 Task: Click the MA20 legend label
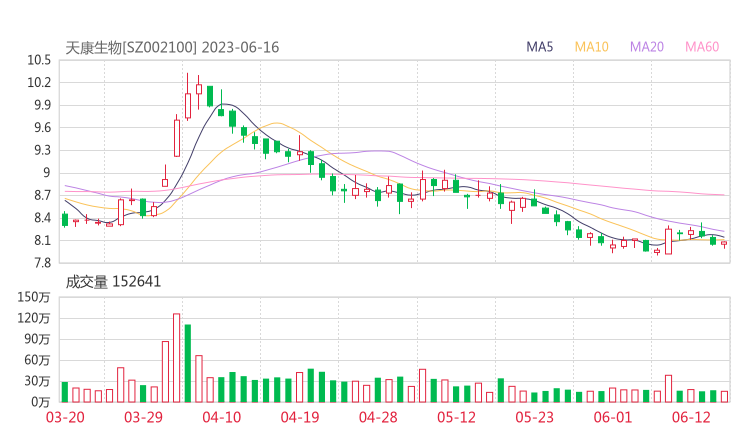tap(647, 47)
